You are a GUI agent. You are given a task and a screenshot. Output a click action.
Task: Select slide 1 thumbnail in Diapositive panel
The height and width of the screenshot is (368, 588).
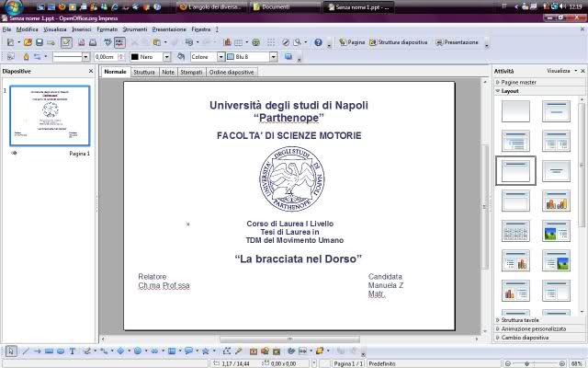[x=50, y=116]
